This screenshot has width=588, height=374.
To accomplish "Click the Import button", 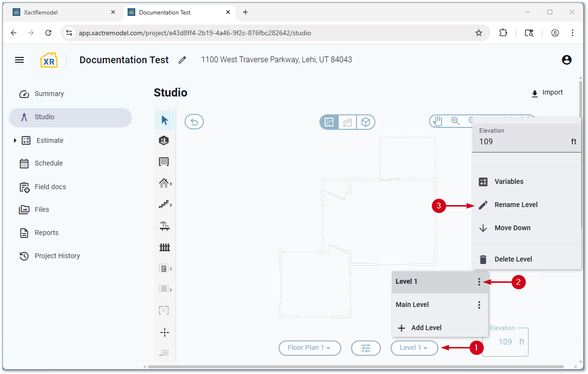I will (x=547, y=93).
